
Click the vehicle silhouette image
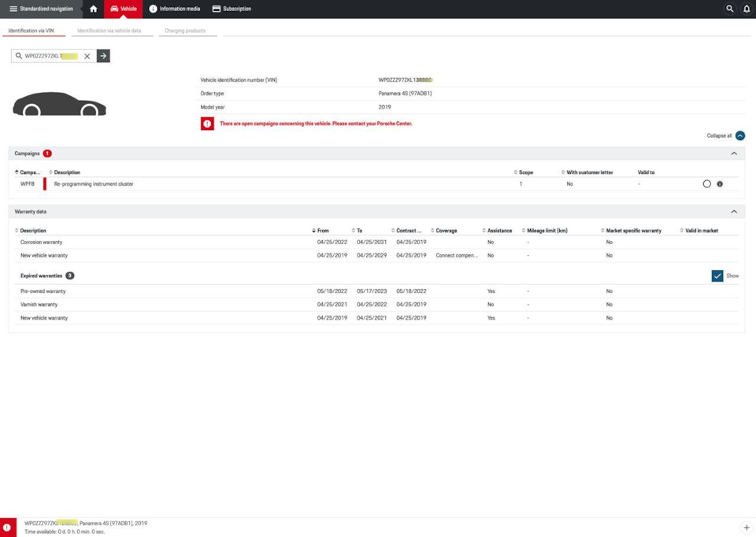tap(59, 104)
